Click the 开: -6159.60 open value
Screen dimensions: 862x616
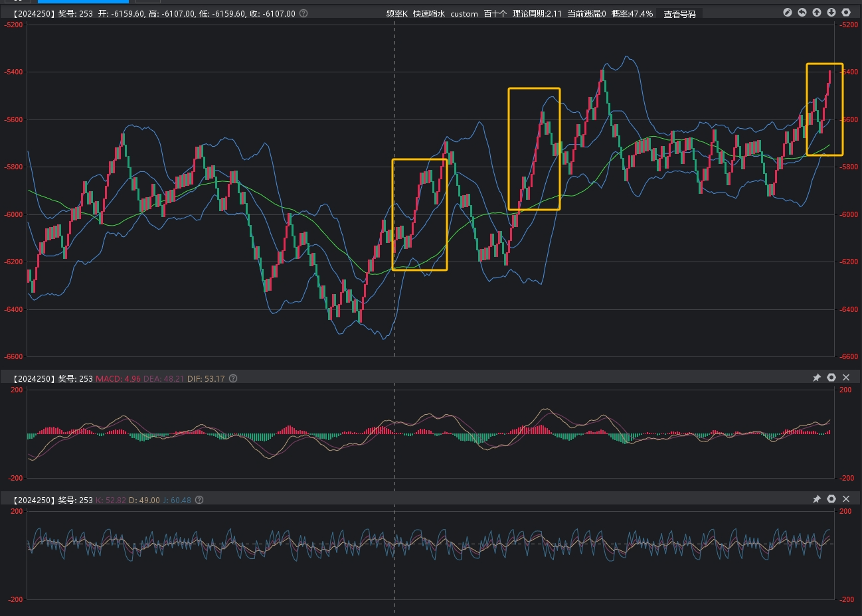click(121, 13)
